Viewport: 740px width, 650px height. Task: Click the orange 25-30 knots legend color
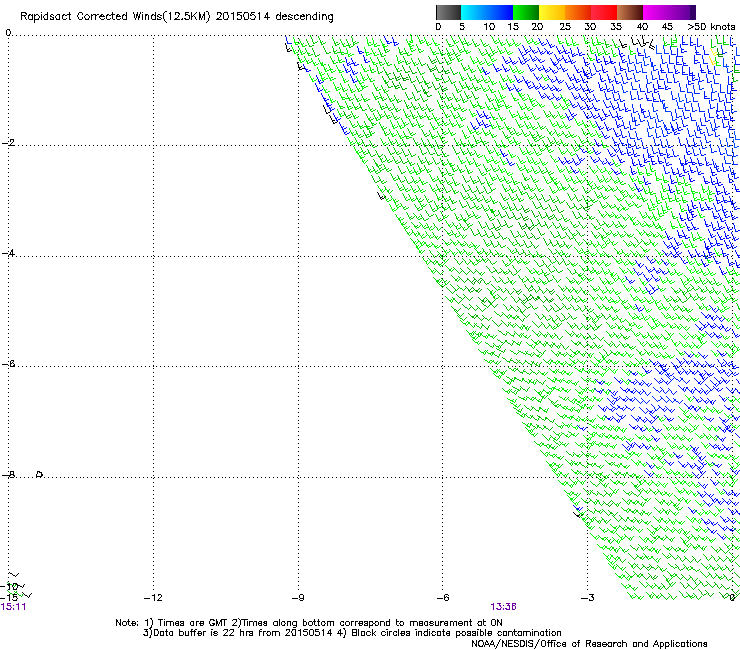tap(578, 12)
